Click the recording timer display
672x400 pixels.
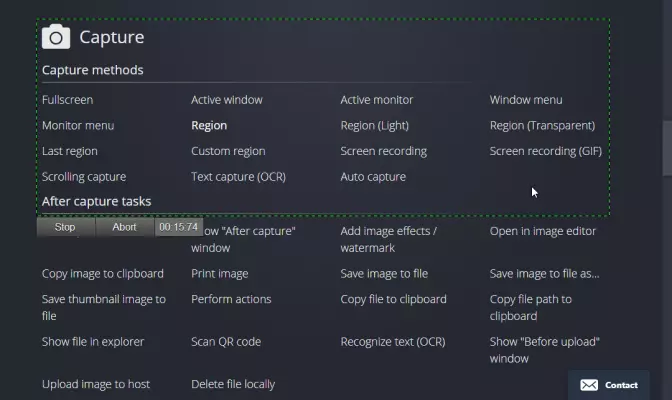(179, 227)
